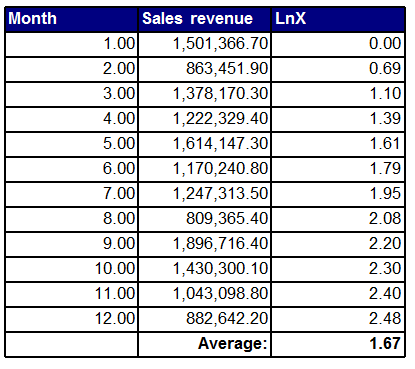The image size is (415, 369).
Task: Select sales revenue cell 1,222,329.40
Action: 205,119
